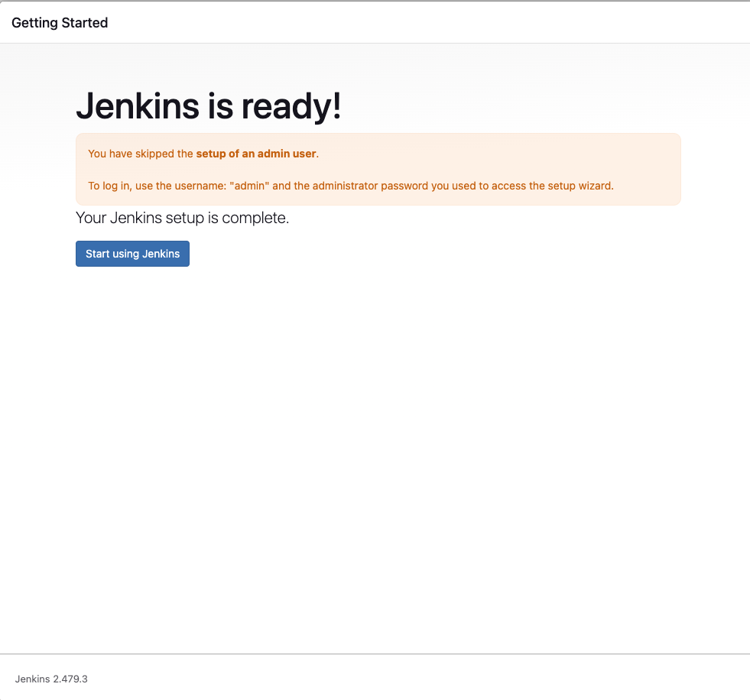Click the Your Jenkins setup is complete text
Screen dimensions: 750x700
pos(182,218)
